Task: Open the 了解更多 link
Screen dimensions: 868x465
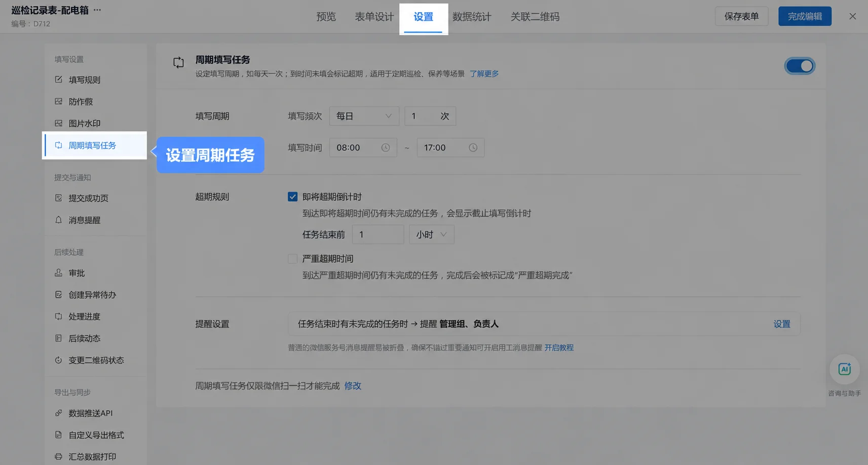Action: (484, 73)
